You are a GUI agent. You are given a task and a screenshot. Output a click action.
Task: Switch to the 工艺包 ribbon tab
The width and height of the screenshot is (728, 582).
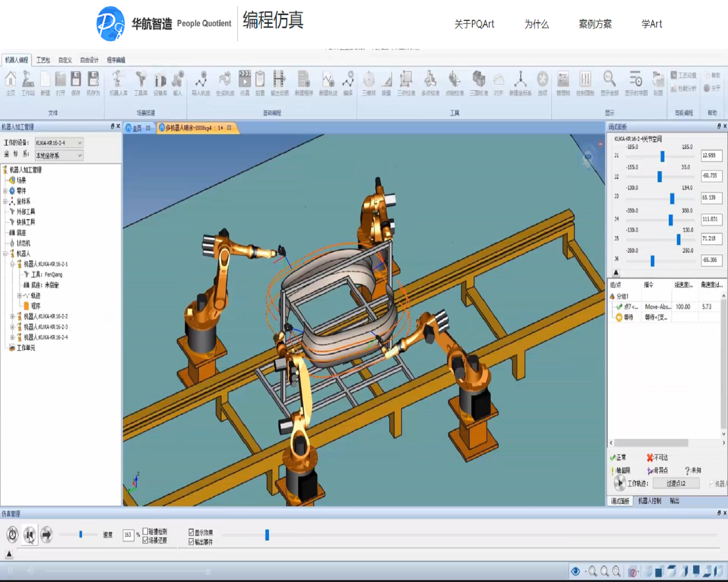tap(43, 60)
